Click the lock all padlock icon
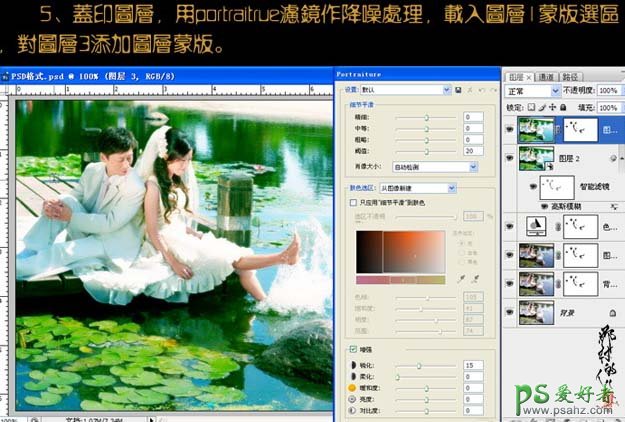This screenshot has height=422, width=625. 563,107
